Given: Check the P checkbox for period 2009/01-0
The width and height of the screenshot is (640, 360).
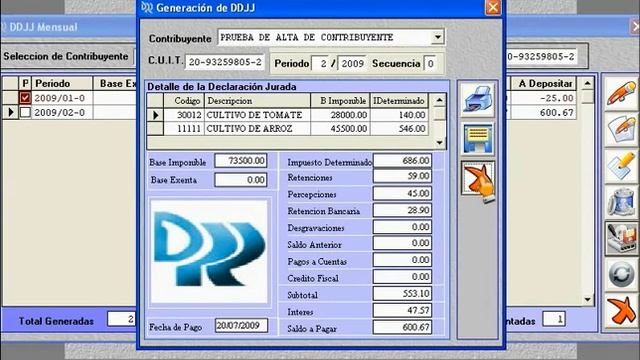Looking at the screenshot, I should 25,98.
